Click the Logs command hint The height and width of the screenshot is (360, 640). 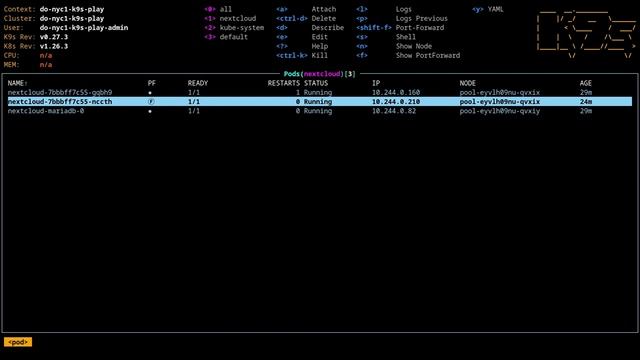(384, 9)
